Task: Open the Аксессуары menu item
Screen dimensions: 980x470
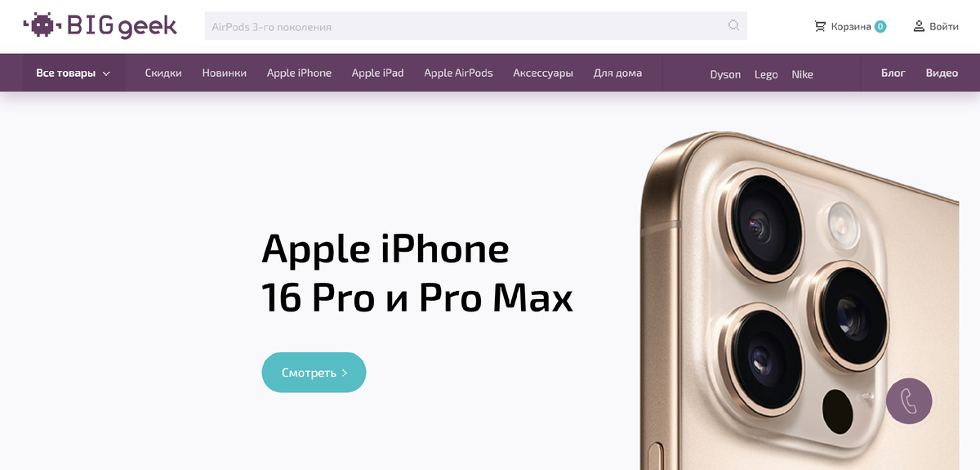Action: tap(543, 73)
